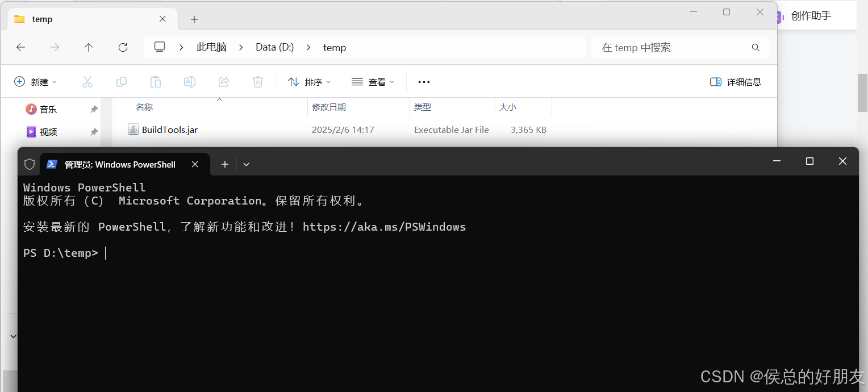Click the PowerShell tab icon
Screen dimensions: 868x392
coord(52,164)
